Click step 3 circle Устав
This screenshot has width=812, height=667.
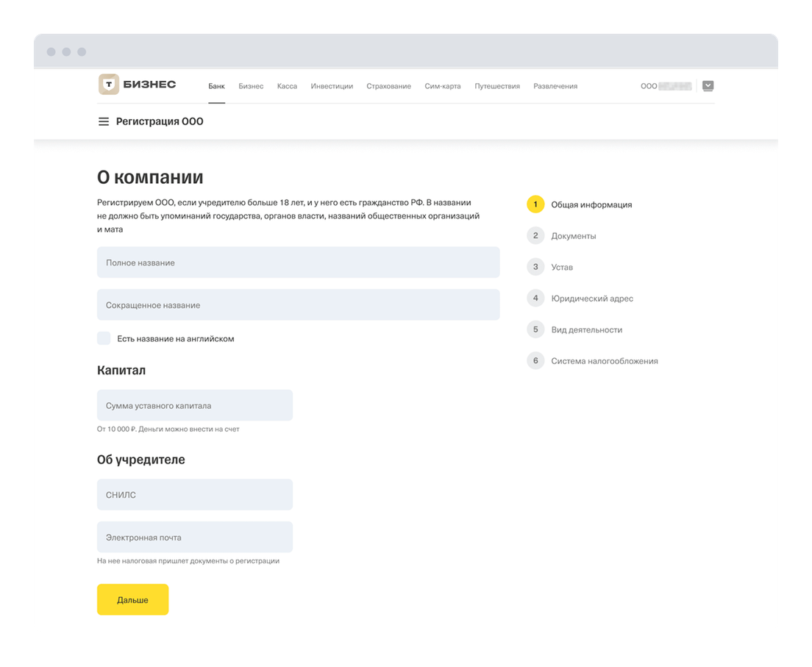(535, 267)
